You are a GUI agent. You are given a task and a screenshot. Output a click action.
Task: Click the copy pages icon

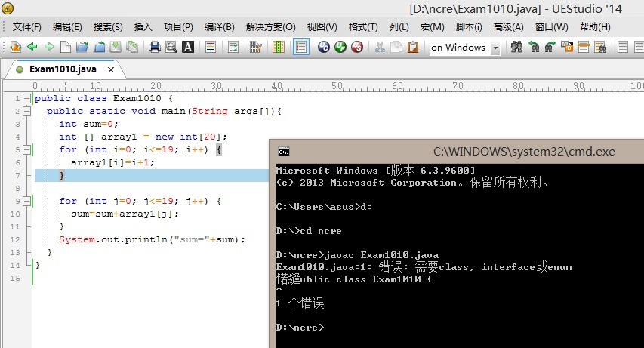(x=396, y=47)
